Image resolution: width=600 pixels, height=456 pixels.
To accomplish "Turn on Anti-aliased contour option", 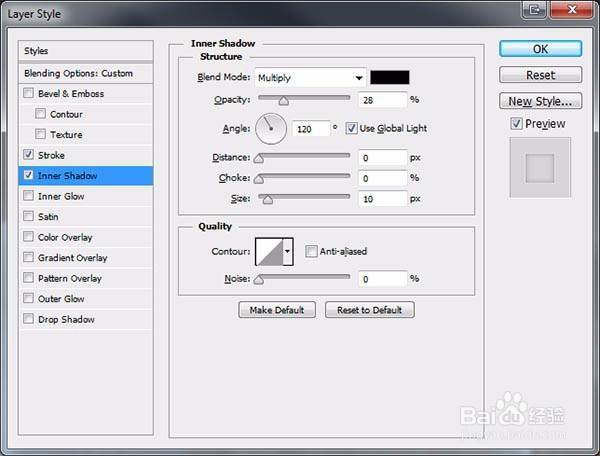I will pos(311,251).
